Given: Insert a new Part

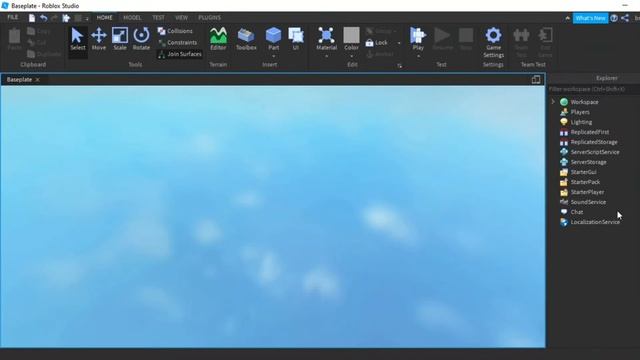Looking at the screenshot, I should pyautogui.click(x=273, y=38).
